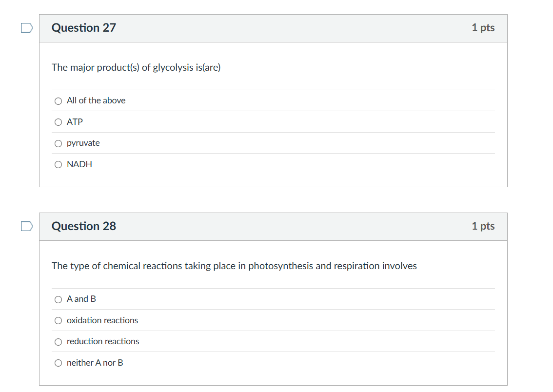
Task: Click the photosynthesis question prompt text
Action: 235,266
